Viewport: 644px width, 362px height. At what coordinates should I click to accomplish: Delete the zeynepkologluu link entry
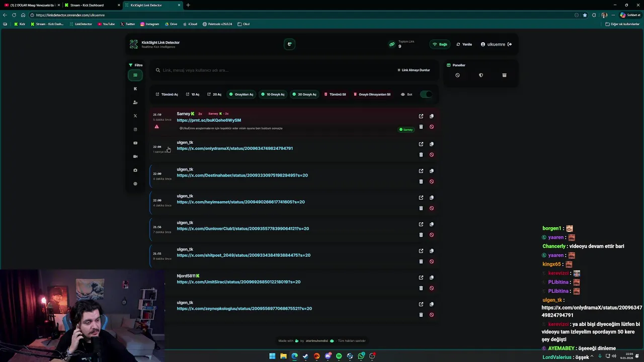click(x=421, y=315)
